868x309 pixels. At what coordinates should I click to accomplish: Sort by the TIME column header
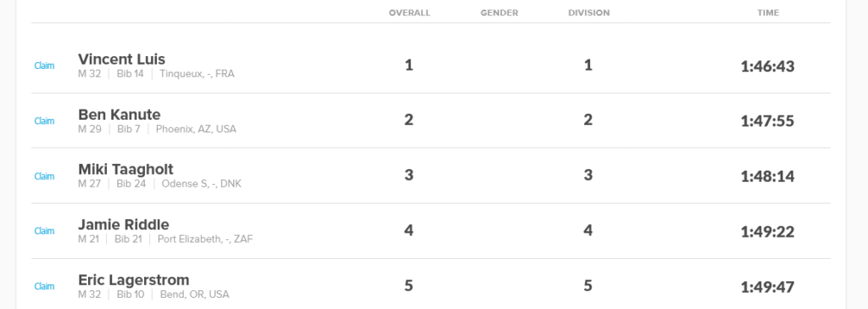point(768,13)
